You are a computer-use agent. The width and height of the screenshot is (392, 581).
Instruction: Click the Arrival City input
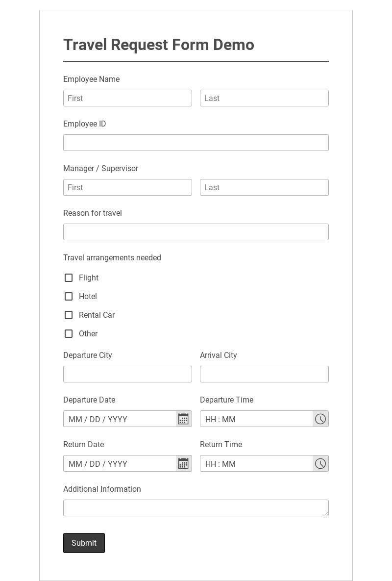264,374
